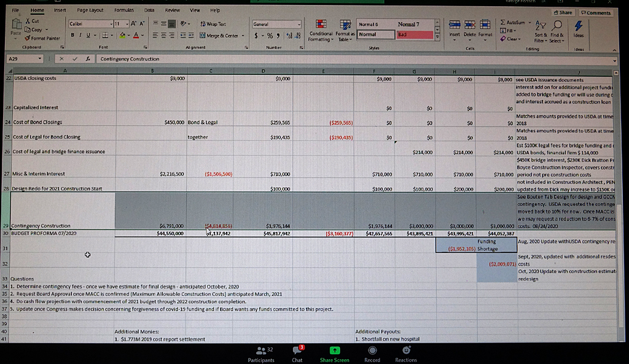The width and height of the screenshot is (629, 364).
Task: Open the Name Box dropdown arrow
Action: click(41, 59)
